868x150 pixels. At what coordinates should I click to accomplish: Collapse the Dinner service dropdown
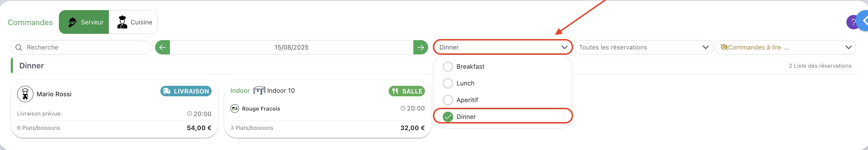tap(503, 47)
